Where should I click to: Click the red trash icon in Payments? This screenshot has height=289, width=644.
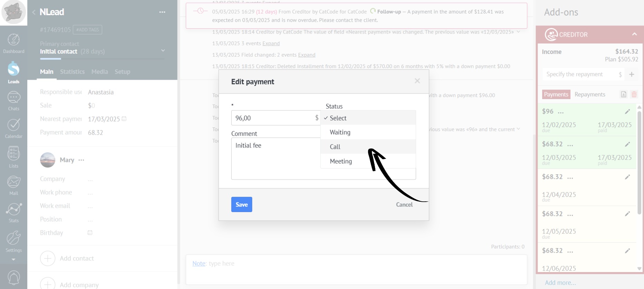click(x=634, y=95)
